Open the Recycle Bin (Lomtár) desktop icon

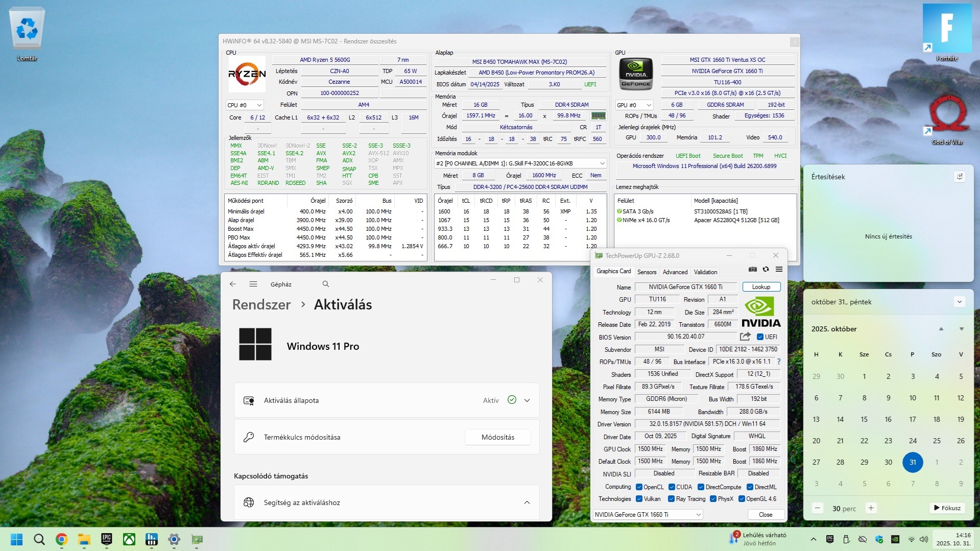pyautogui.click(x=27, y=35)
